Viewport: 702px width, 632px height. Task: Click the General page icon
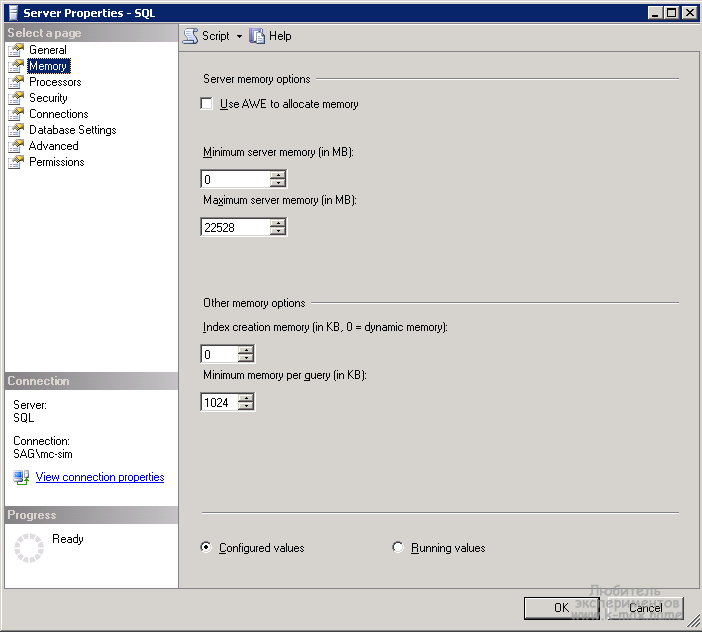(16, 50)
